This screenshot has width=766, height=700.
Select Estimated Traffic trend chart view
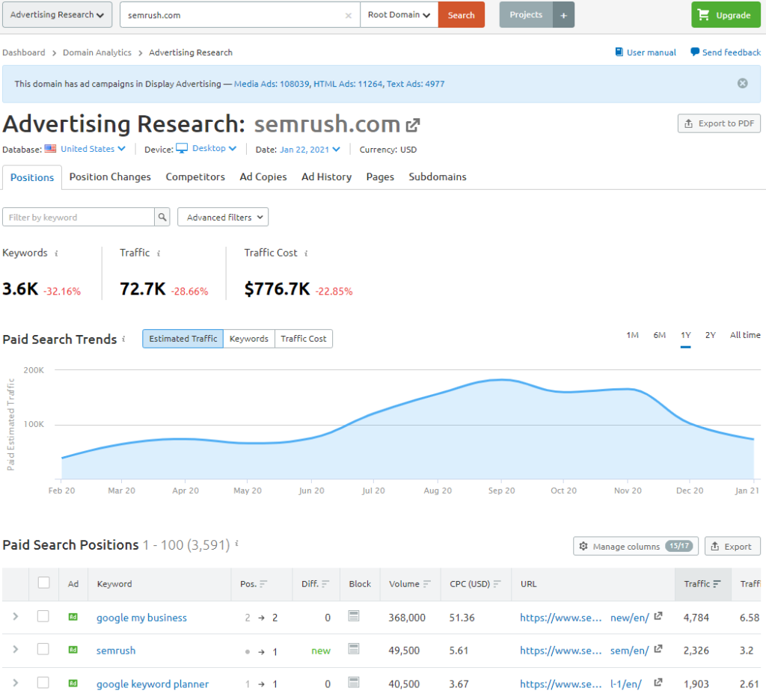coord(183,339)
